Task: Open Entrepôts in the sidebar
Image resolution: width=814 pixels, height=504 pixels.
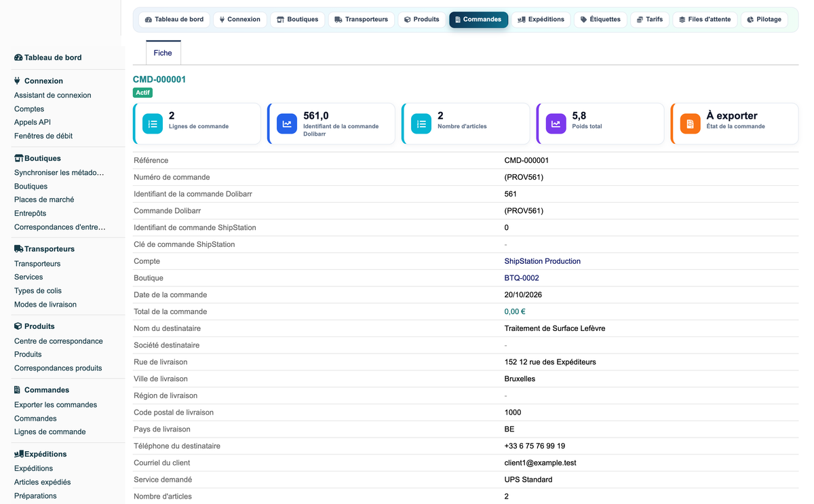Action: (30, 214)
